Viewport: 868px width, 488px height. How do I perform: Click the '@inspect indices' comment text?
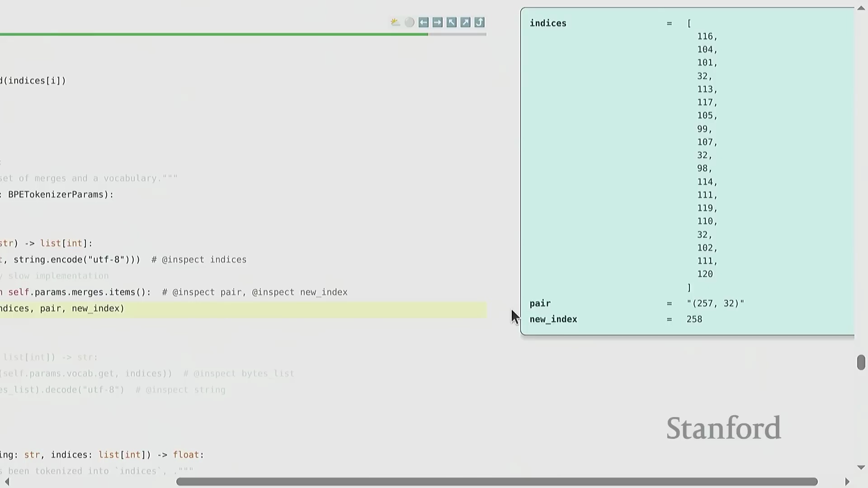click(204, 260)
